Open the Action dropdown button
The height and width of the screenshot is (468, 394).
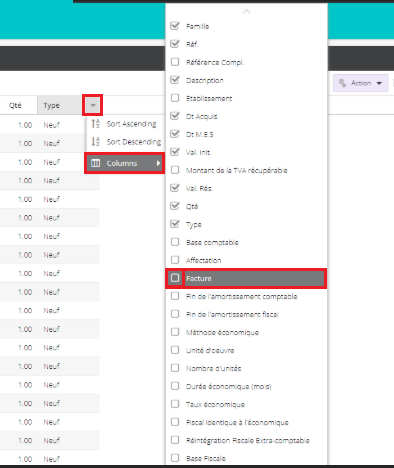pyautogui.click(x=361, y=83)
